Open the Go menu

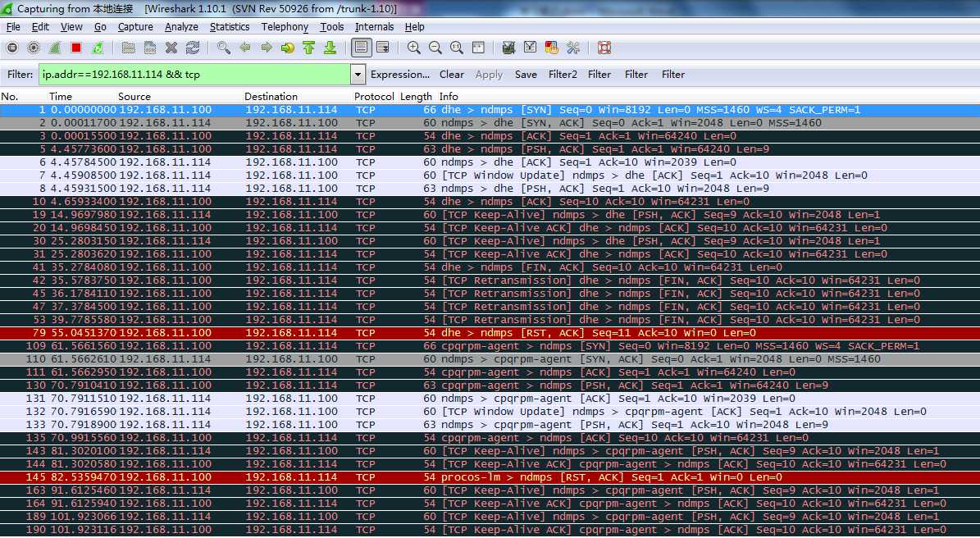click(100, 27)
